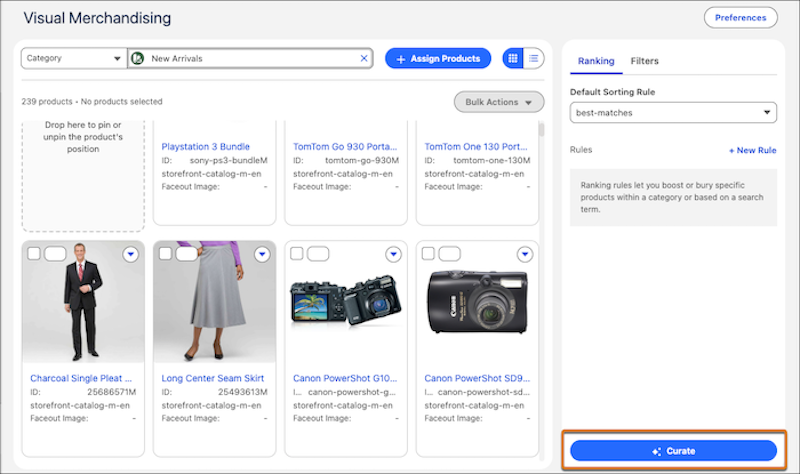Viewport: 800px width, 474px height.
Task: Open actions menu for Long Center Seam Skirt card
Action: pos(262,254)
